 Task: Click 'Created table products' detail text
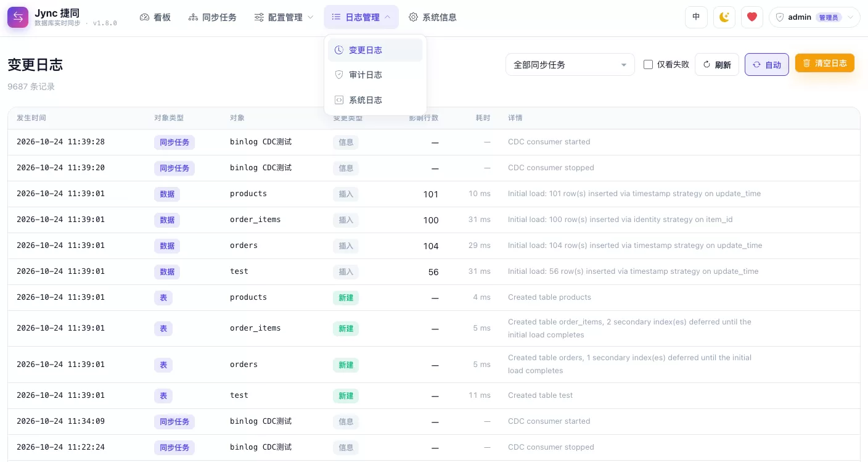pyautogui.click(x=549, y=297)
